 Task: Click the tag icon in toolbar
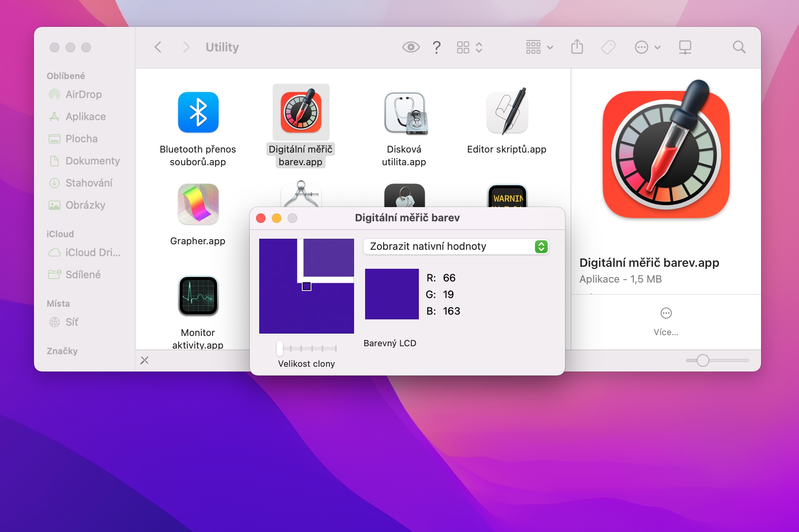(608, 47)
